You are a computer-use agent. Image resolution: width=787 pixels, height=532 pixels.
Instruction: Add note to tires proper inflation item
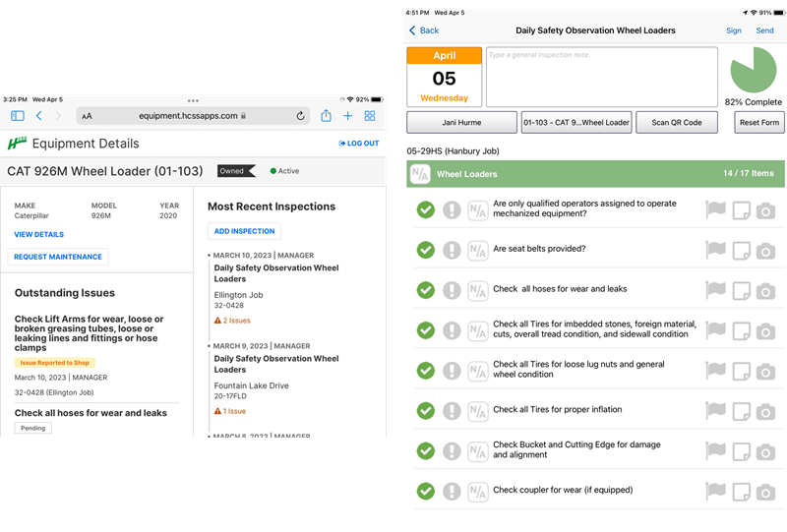coord(742,412)
